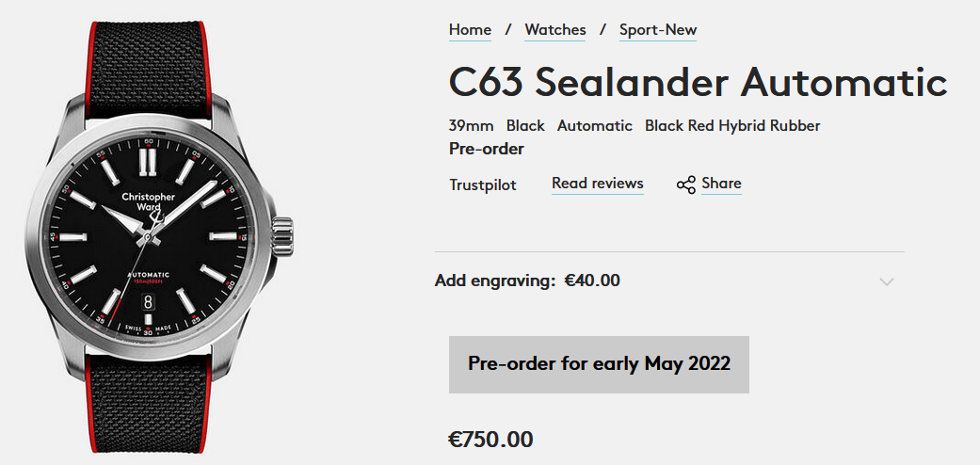Click the €750.00 price
The height and width of the screenshot is (465, 980).
(x=490, y=440)
